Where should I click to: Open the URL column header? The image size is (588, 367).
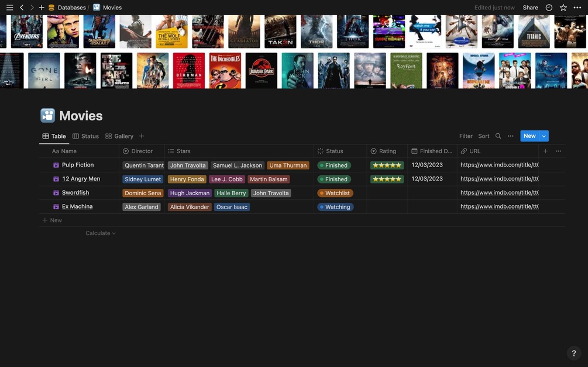(498, 151)
